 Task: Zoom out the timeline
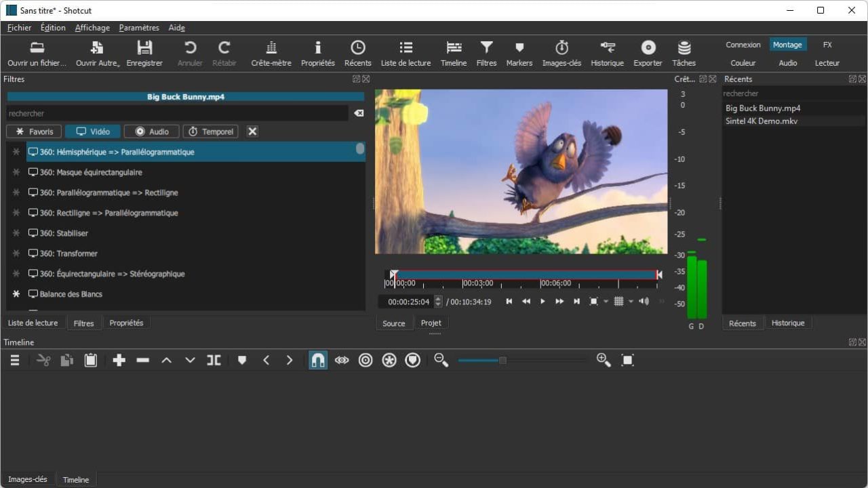441,361
